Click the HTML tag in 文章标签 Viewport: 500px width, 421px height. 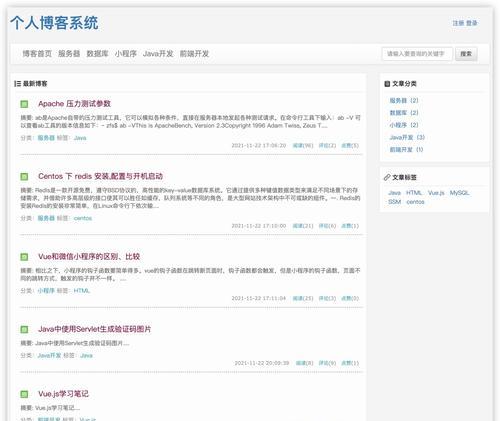coord(414,193)
